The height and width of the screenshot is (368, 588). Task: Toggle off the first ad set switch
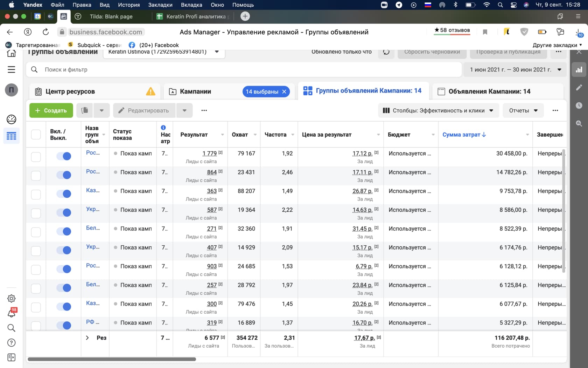tap(64, 156)
